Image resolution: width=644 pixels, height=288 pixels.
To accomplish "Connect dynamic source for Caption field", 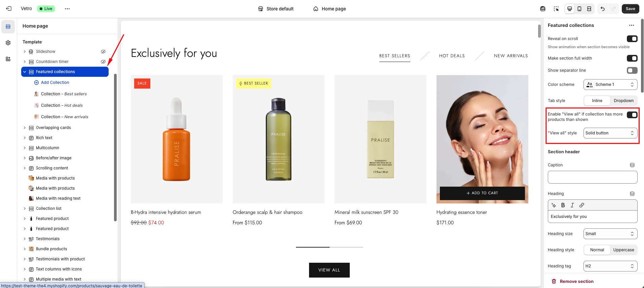I will [x=632, y=165].
